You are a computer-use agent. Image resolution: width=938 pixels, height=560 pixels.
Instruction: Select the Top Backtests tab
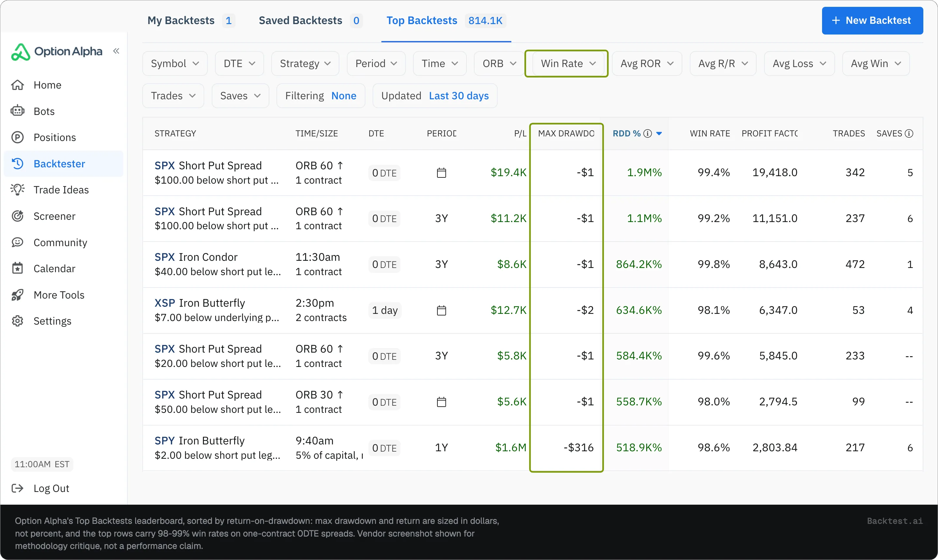click(x=446, y=21)
